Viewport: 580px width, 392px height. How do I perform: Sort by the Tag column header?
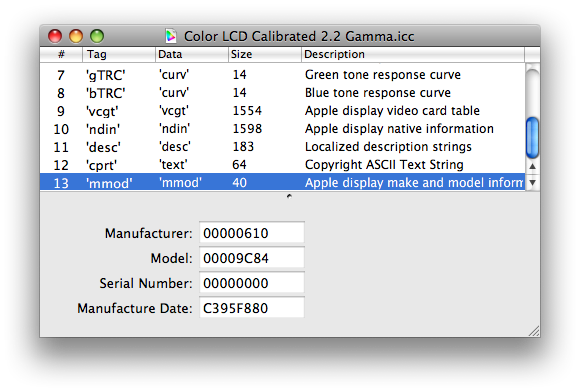pos(119,54)
